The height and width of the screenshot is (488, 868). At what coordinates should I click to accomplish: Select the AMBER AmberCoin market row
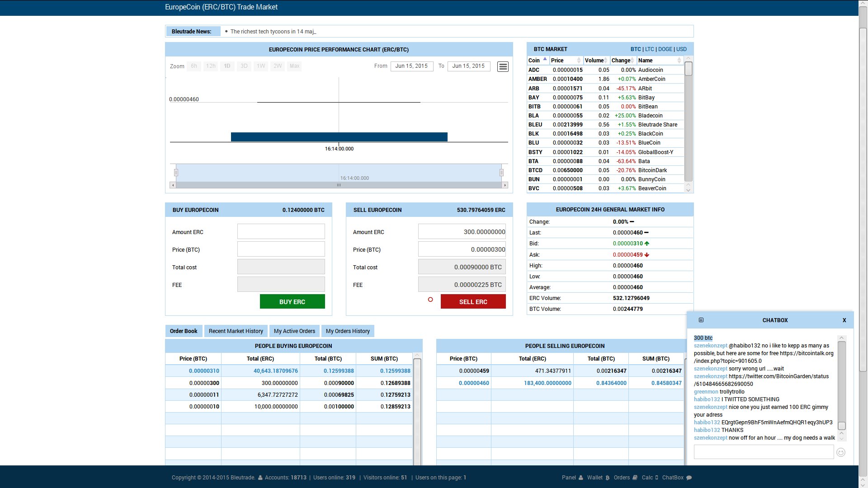(605, 79)
